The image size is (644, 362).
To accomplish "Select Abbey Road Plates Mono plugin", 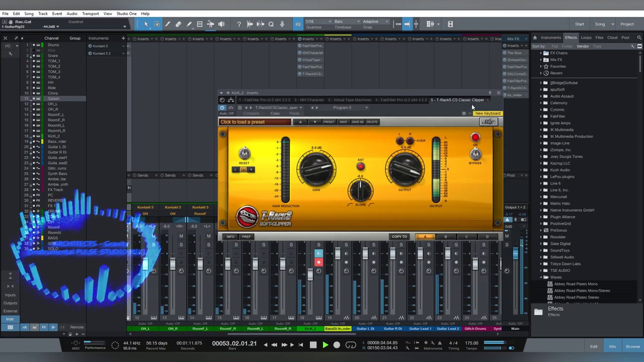I will pos(576,284).
